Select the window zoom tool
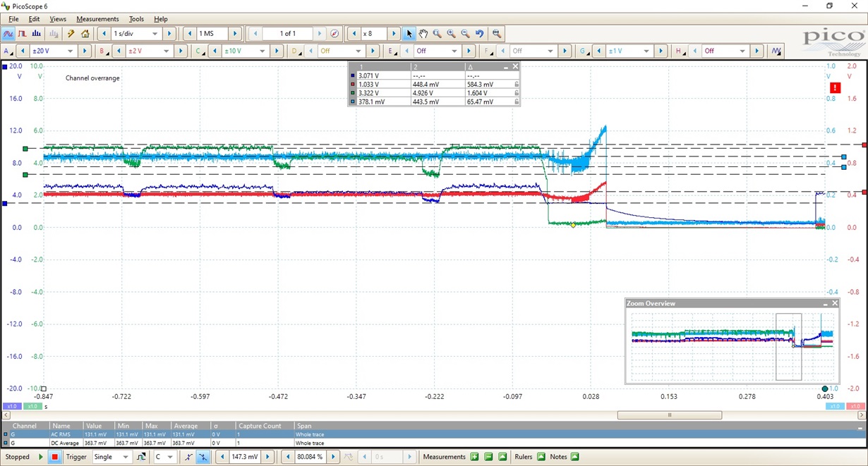The image size is (868, 466). coord(438,33)
